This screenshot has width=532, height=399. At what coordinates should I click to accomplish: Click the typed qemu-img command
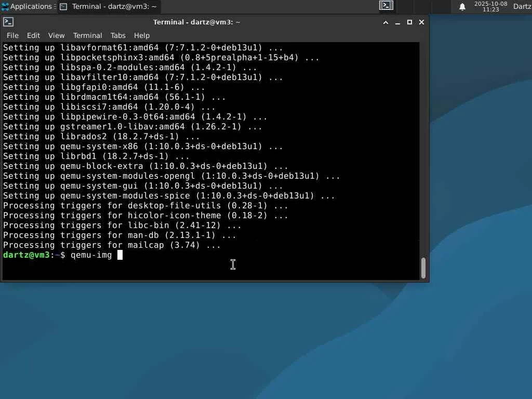pos(91,255)
